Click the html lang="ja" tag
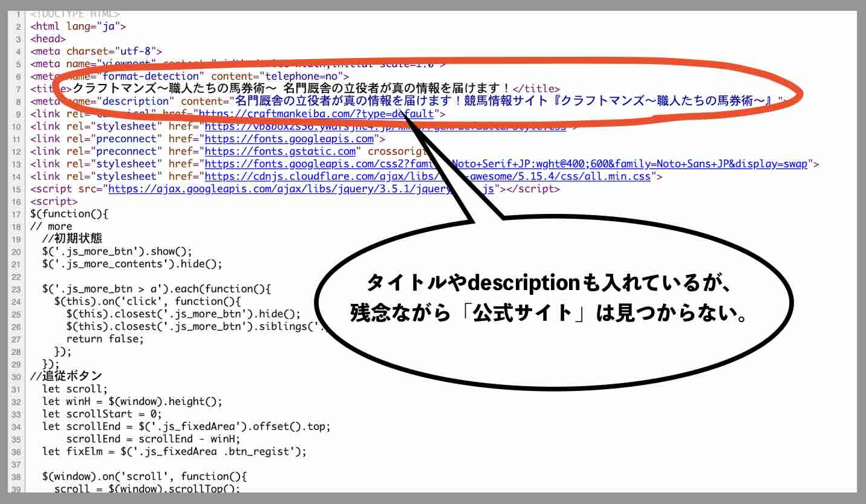 point(78,27)
